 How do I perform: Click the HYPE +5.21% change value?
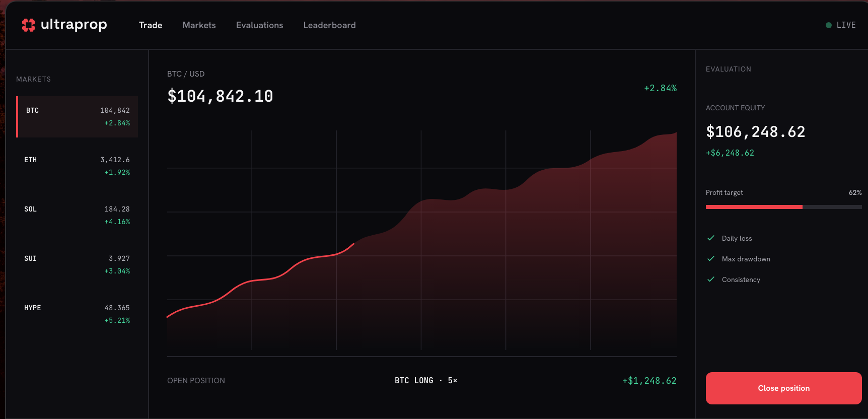pyautogui.click(x=117, y=320)
